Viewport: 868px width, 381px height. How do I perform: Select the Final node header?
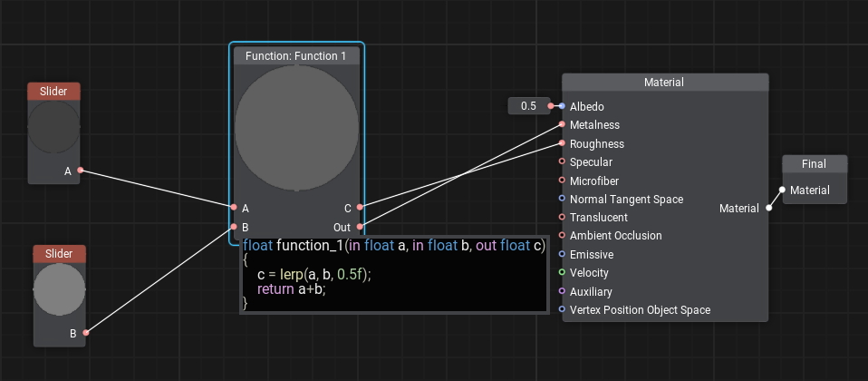pos(815,164)
